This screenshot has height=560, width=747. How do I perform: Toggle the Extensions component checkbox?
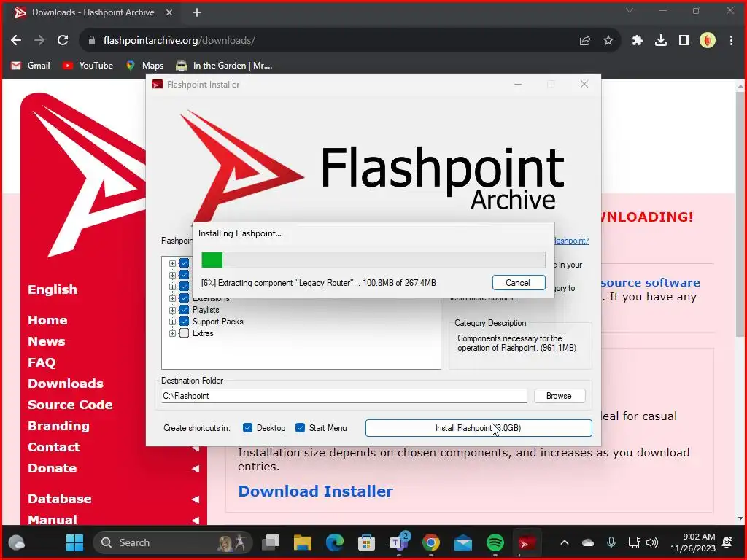coord(185,298)
